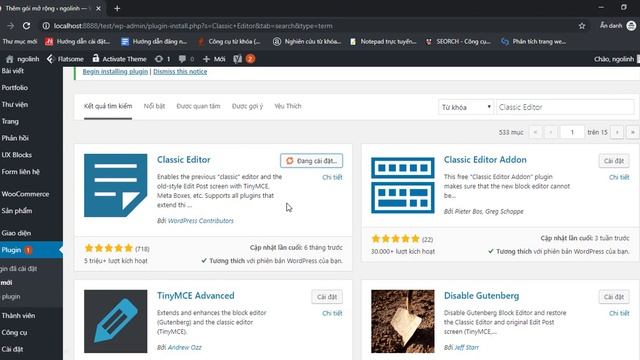The width and height of the screenshot is (640, 360).
Task: Open Flatsome menu in admin bar
Action: tap(65, 59)
